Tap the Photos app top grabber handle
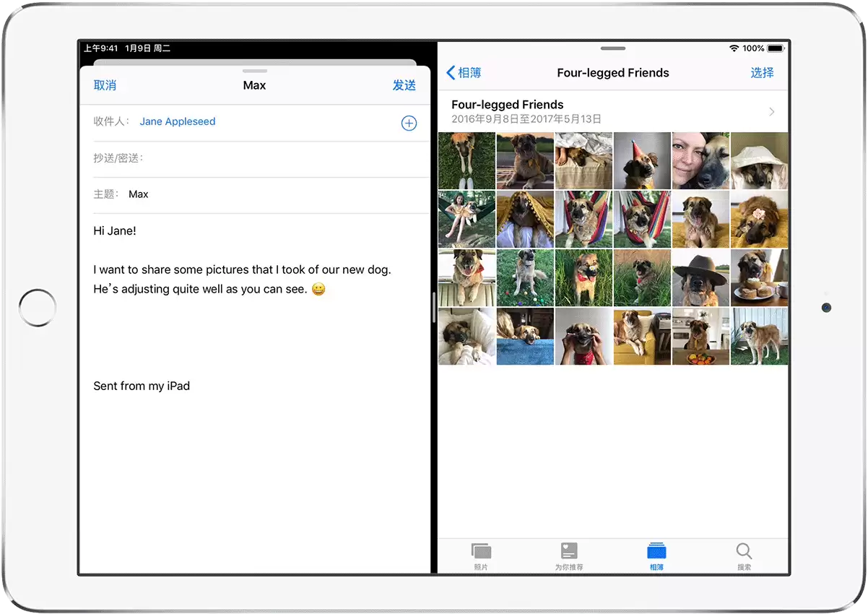The height and width of the screenshot is (614, 868). pyautogui.click(x=613, y=48)
